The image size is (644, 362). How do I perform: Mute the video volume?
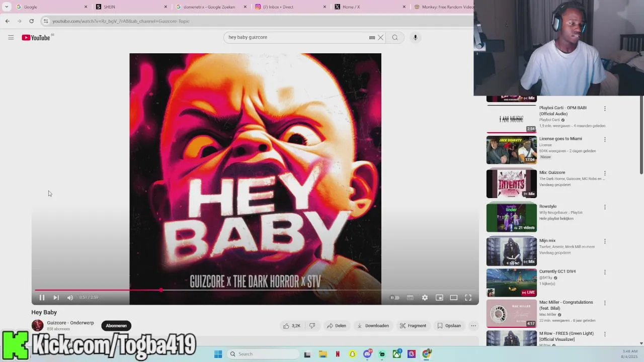click(x=70, y=298)
